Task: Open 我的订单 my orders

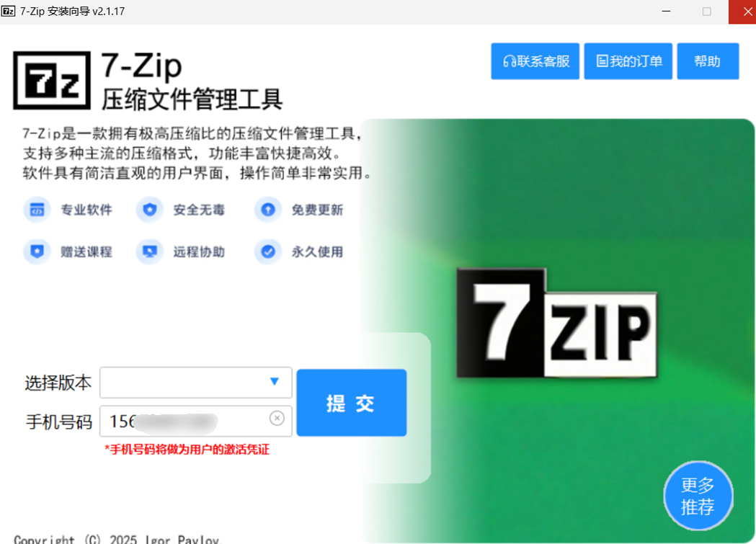Action: point(628,61)
